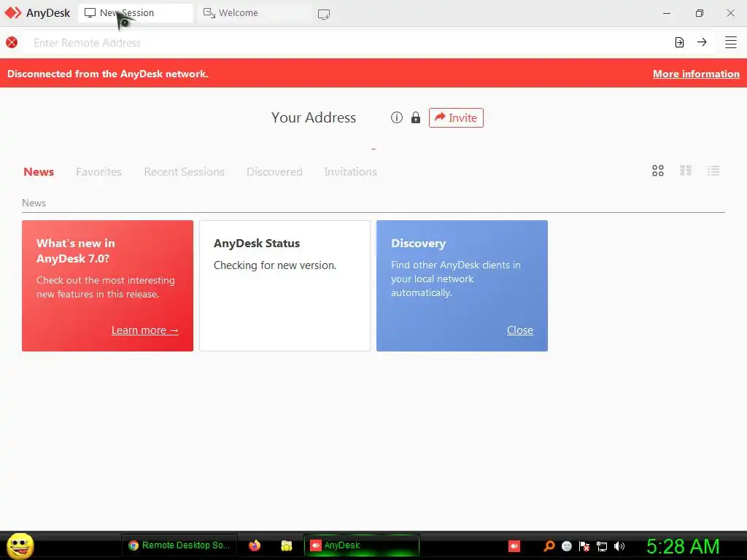
Task: Select the News tab
Action: click(39, 172)
